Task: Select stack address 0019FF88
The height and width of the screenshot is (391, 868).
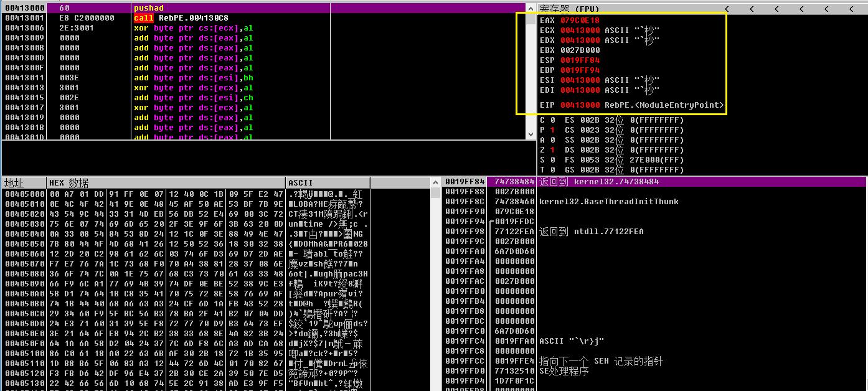Action: click(x=465, y=192)
